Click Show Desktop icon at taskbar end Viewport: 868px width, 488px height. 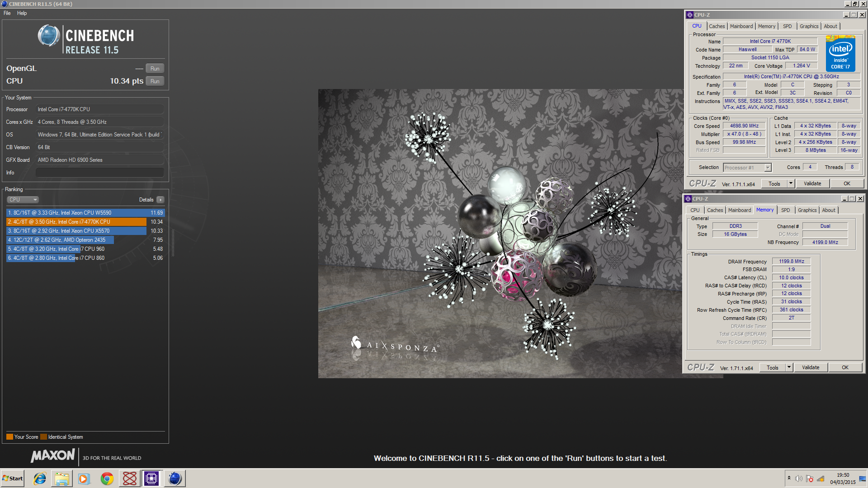point(863,479)
